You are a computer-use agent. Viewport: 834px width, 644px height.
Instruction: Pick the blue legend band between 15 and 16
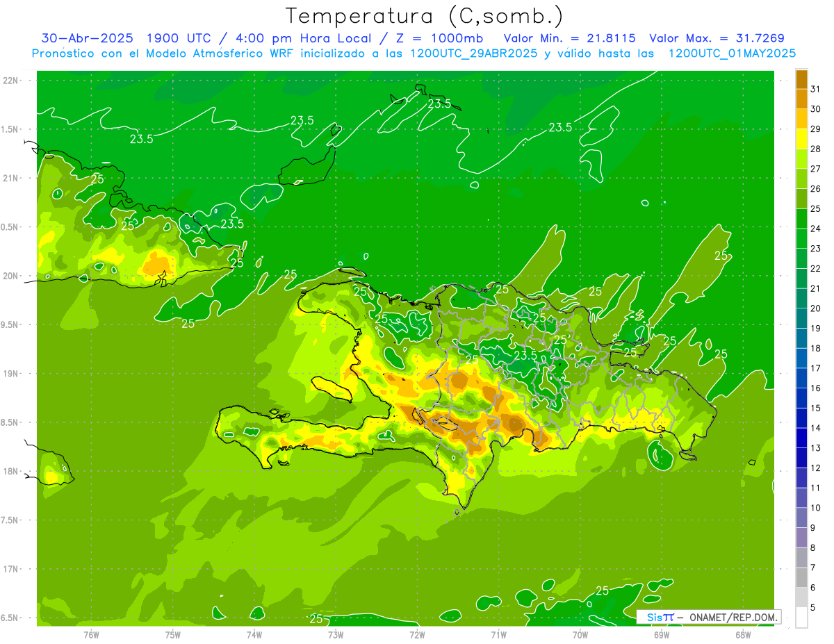click(x=801, y=397)
